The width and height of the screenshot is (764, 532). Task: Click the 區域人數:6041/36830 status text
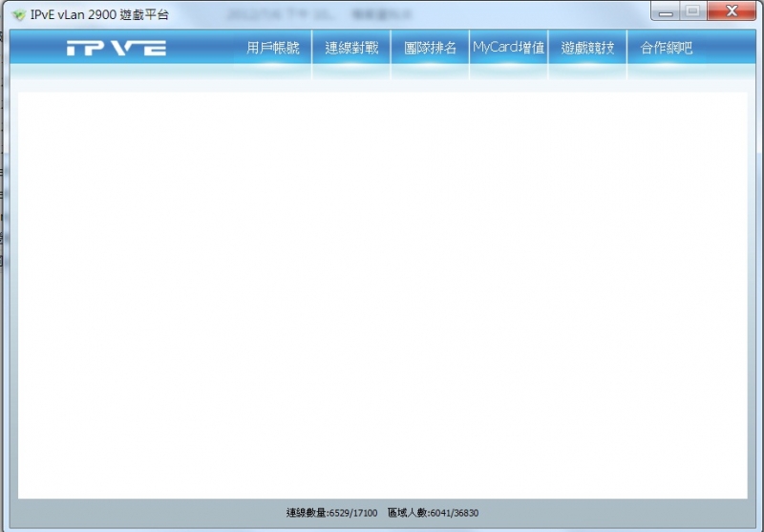(x=434, y=513)
